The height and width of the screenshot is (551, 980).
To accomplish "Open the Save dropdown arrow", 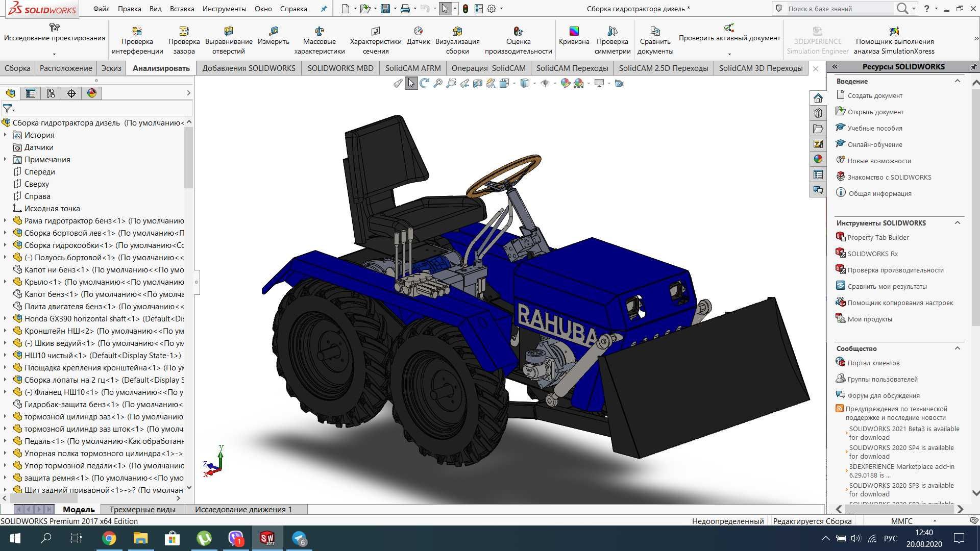I will [x=395, y=9].
